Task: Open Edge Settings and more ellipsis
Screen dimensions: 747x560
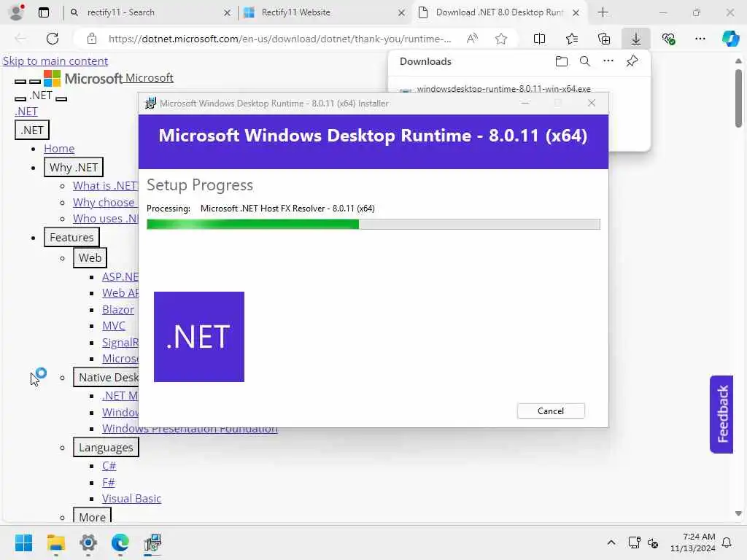Action: pyautogui.click(x=700, y=39)
